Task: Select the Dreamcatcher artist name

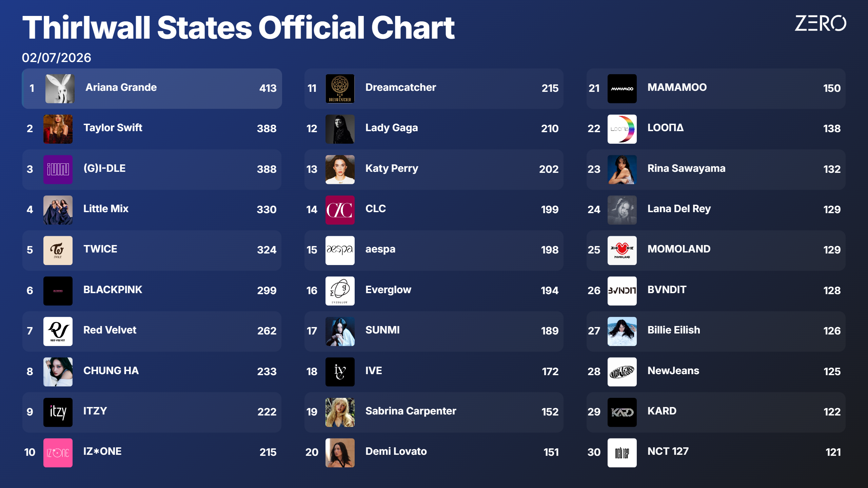Action: (401, 87)
